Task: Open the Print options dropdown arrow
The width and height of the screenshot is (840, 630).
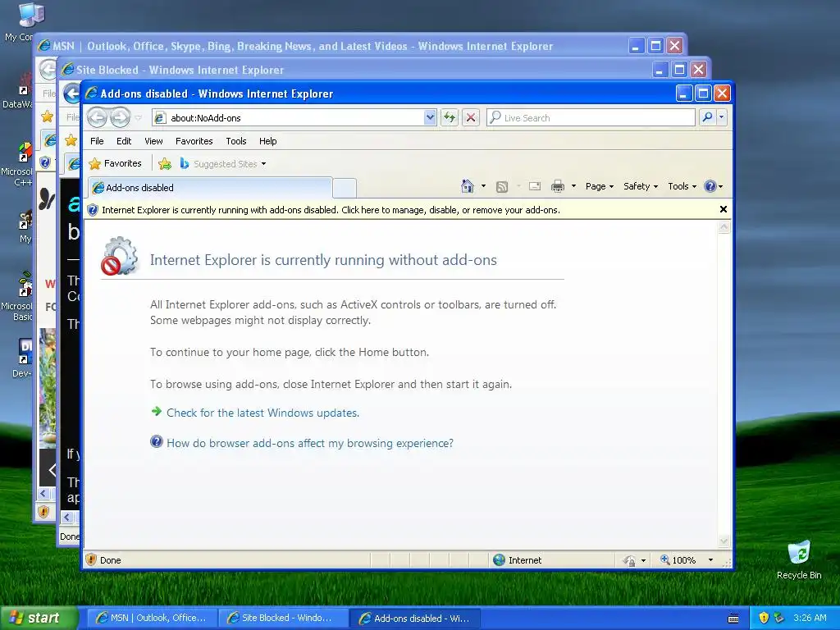Action: [x=573, y=186]
